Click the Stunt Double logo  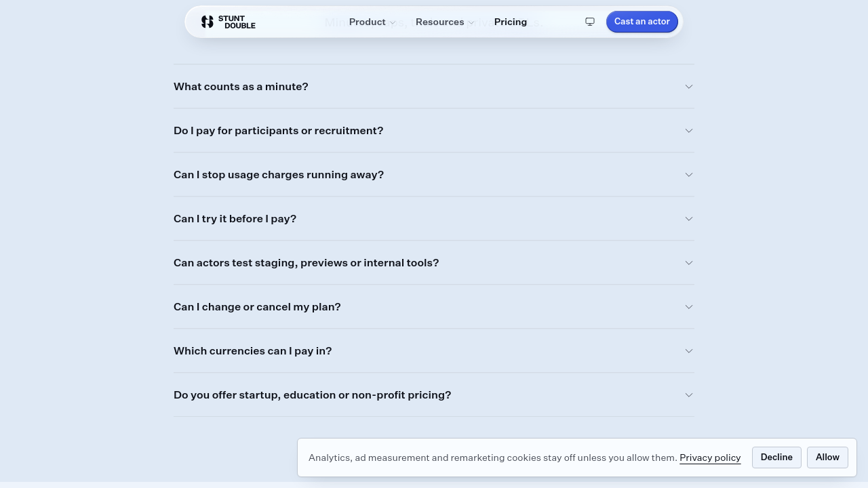click(228, 22)
